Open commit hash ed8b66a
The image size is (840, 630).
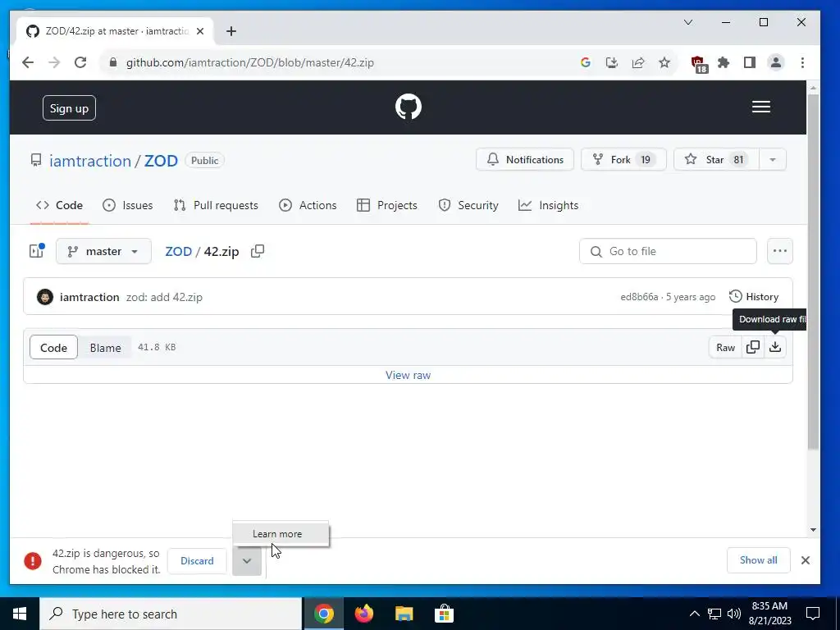click(639, 297)
